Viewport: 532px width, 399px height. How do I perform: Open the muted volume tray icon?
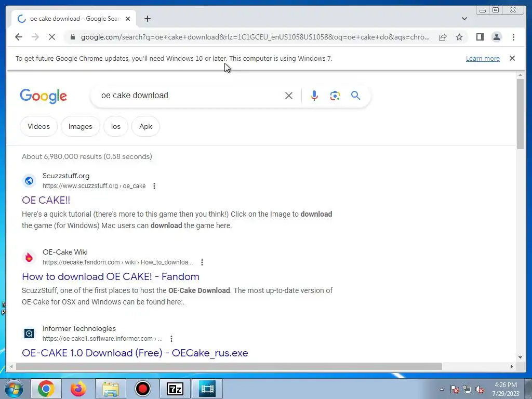tap(480, 389)
